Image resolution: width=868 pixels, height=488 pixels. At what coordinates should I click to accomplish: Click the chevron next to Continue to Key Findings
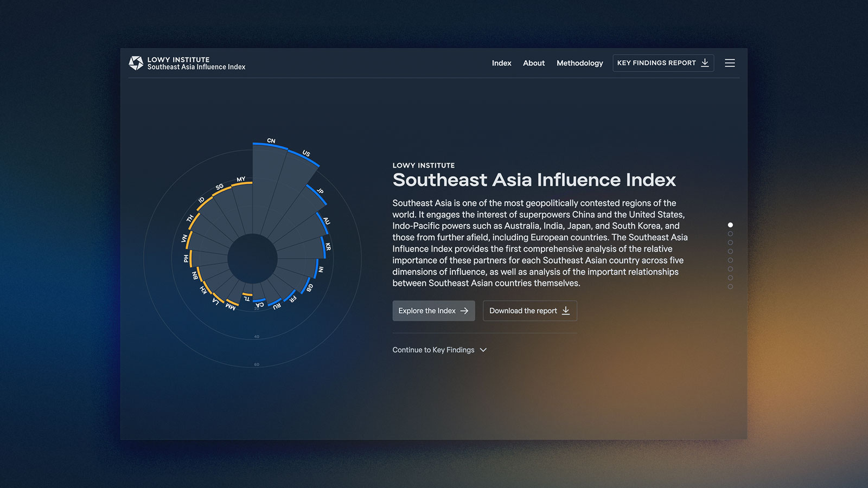point(483,350)
